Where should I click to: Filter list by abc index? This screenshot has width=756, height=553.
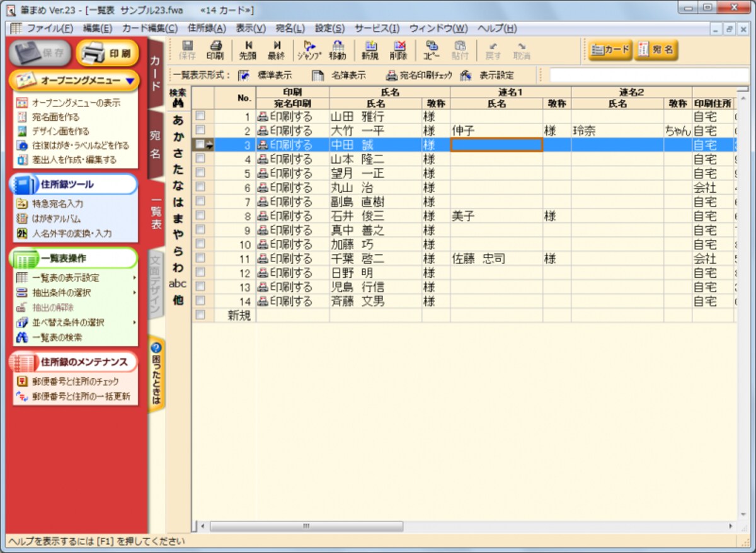click(x=178, y=284)
